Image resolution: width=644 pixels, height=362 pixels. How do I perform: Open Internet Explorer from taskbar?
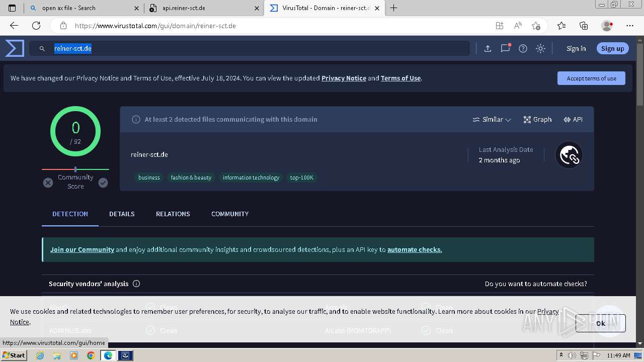[x=40, y=355]
